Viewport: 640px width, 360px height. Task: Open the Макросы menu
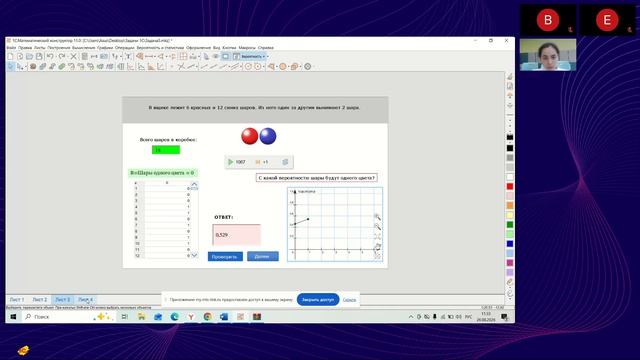[x=247, y=48]
